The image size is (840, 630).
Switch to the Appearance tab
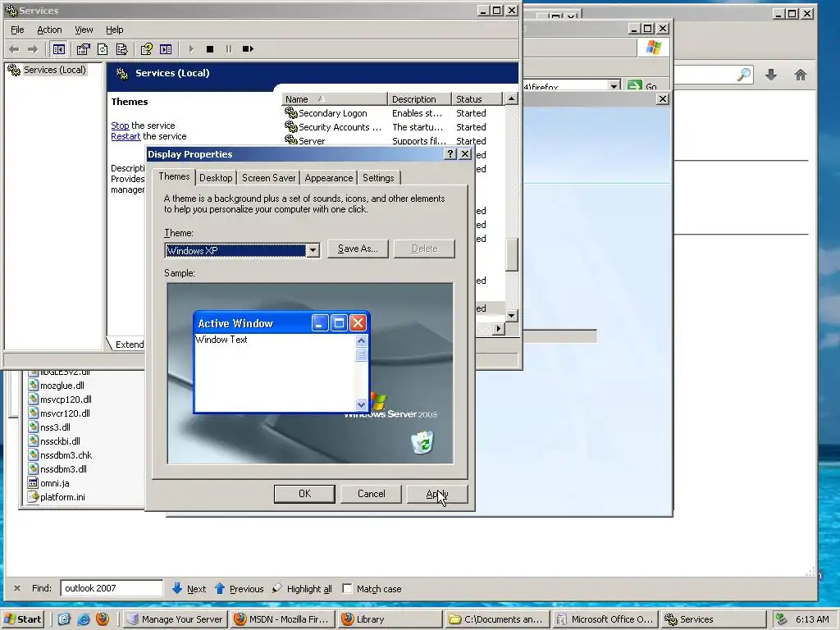pyautogui.click(x=328, y=178)
